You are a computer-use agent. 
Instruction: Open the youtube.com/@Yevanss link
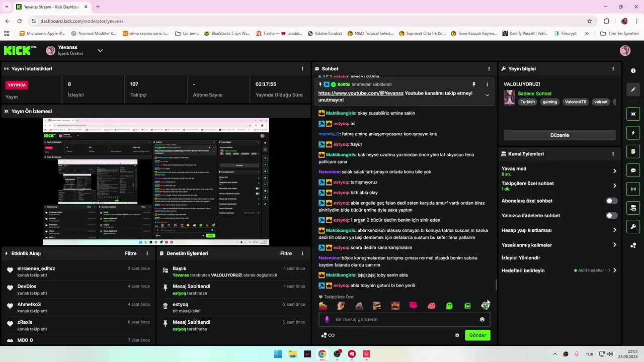click(x=361, y=93)
